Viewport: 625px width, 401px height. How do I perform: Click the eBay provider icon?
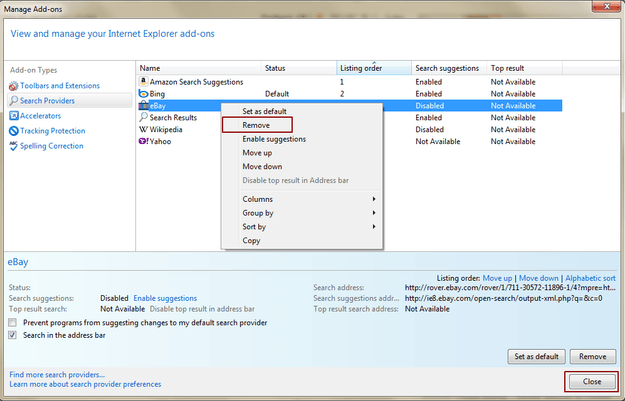coord(143,106)
